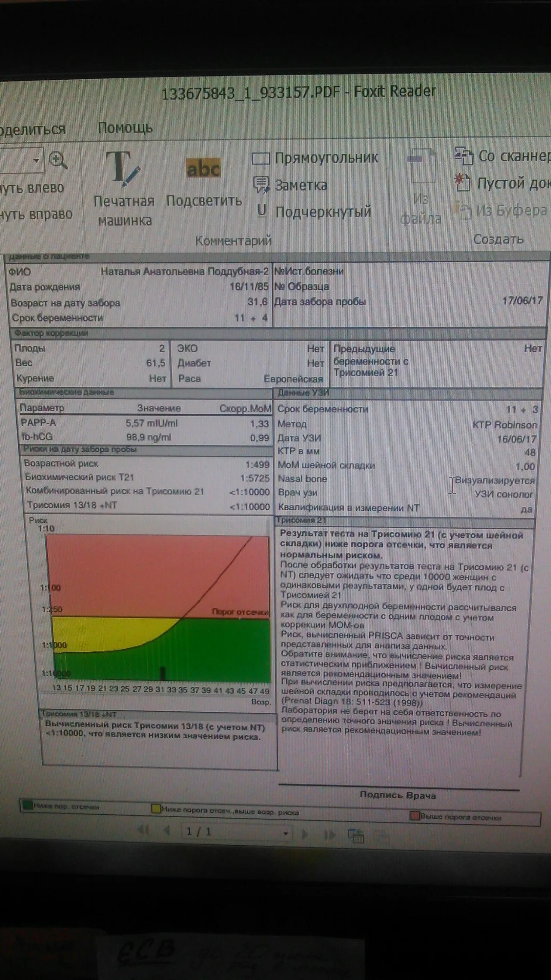
Task: Click the Дата УЗИ value 16/06/17
Action: pos(517,439)
